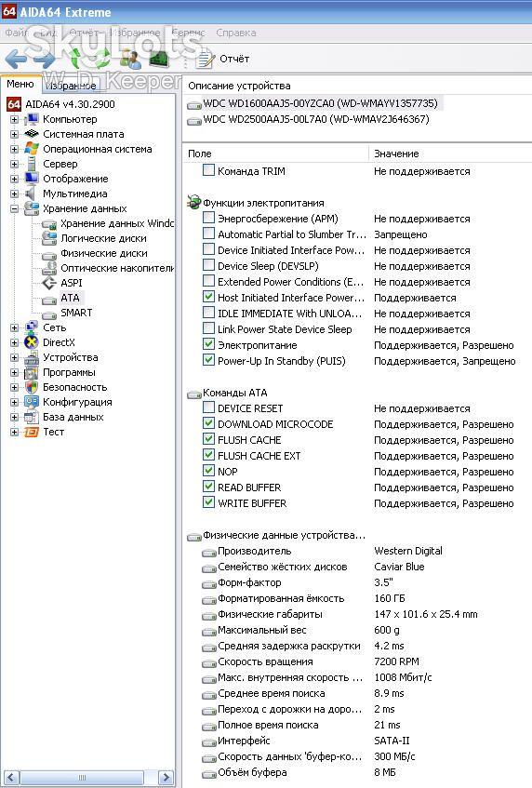Click the DEVICE RESET checkbox
Viewport: 532px width, 788px height.
(208, 407)
